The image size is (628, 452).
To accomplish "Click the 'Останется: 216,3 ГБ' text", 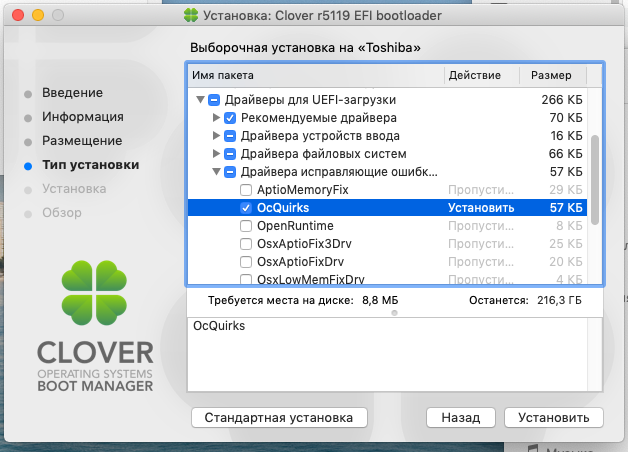I will click(x=525, y=300).
